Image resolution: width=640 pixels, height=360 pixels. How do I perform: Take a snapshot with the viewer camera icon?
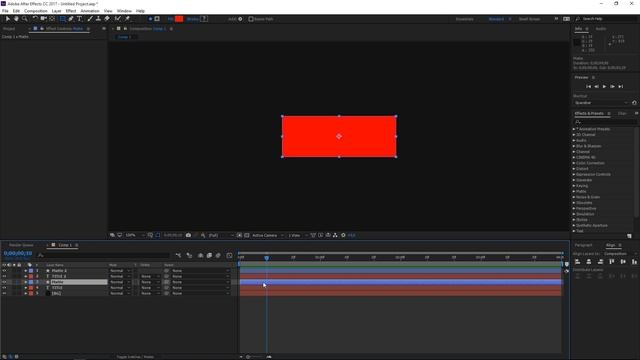[188, 236]
